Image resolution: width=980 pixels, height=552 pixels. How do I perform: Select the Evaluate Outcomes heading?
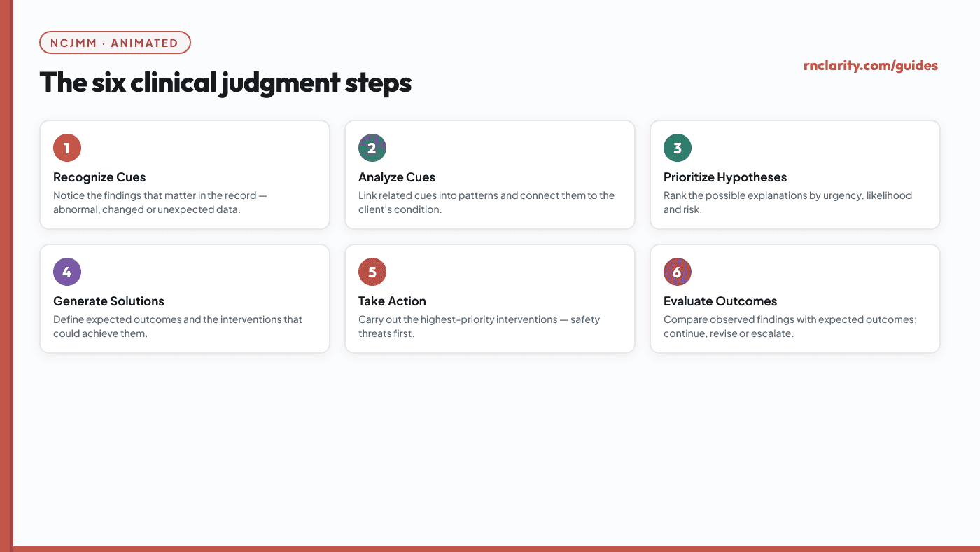(x=720, y=301)
